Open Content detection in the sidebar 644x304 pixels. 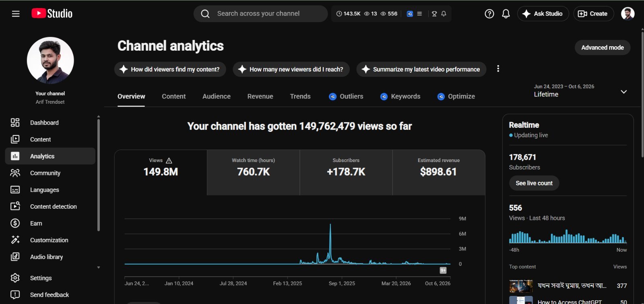[x=50, y=207]
